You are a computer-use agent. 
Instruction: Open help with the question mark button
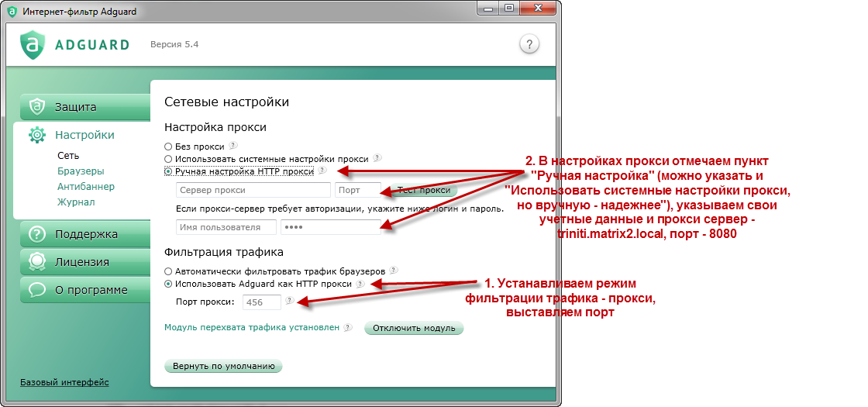pos(529,43)
